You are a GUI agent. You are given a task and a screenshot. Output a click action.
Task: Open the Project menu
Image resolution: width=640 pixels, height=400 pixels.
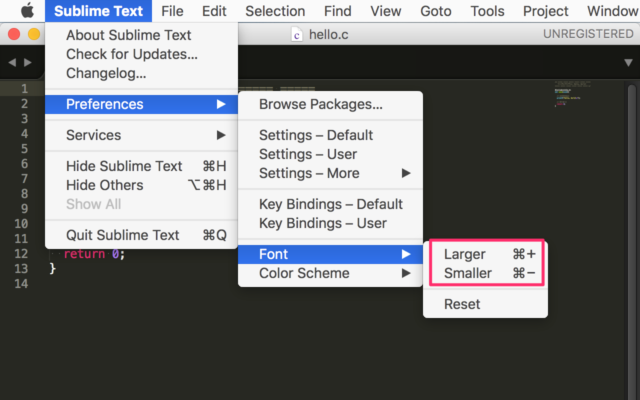[x=545, y=11]
